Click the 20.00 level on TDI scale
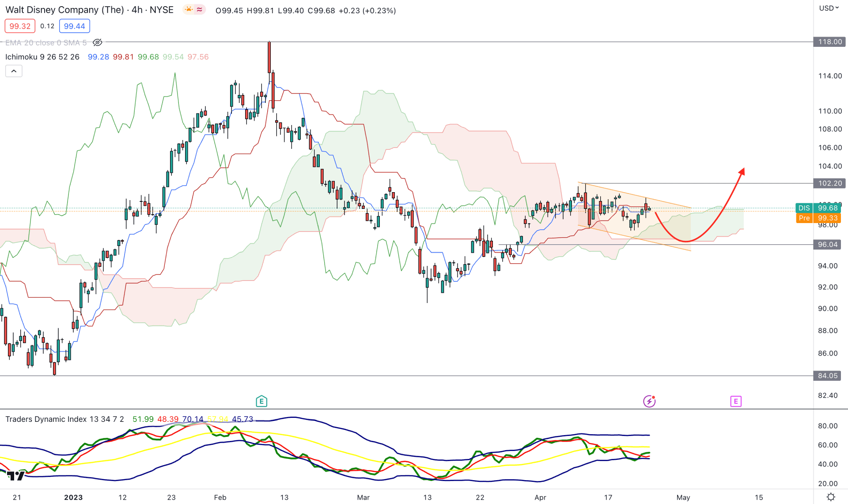 point(828,483)
